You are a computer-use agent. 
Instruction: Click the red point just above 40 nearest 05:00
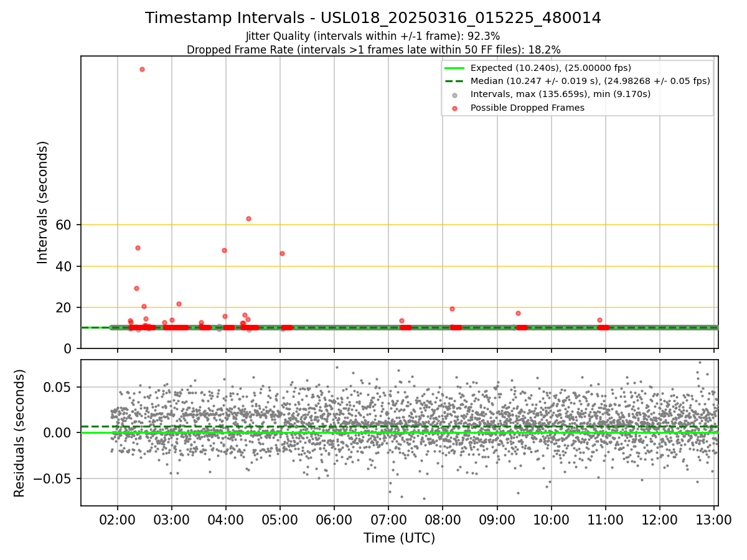[282, 253]
